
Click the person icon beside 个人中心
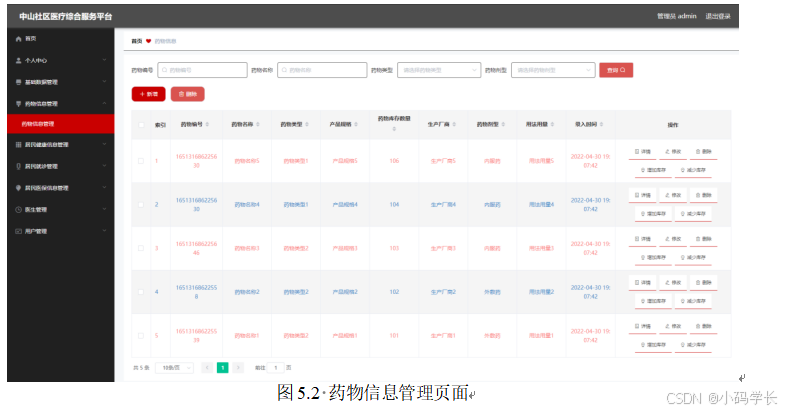(19, 61)
